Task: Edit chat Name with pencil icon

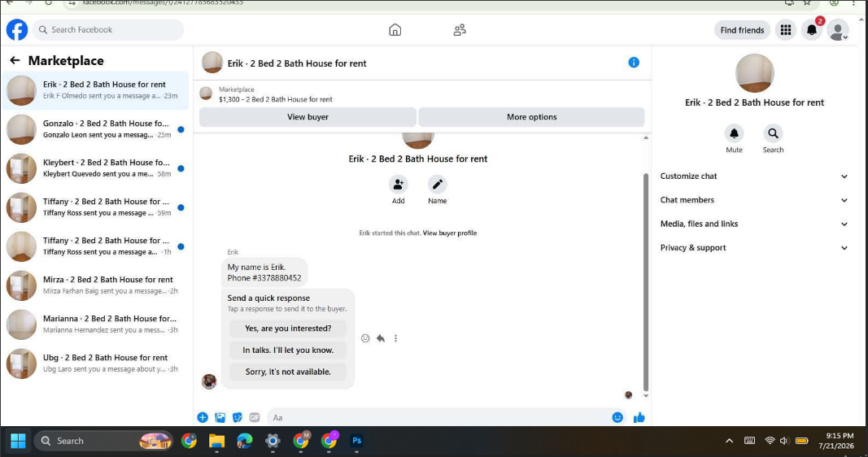Action: click(438, 185)
